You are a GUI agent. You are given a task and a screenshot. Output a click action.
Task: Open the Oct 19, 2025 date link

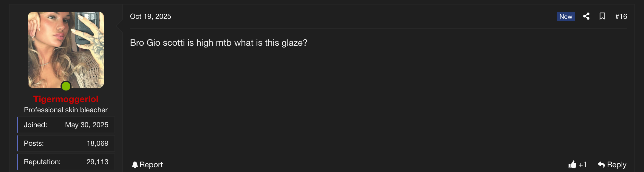pos(151,16)
